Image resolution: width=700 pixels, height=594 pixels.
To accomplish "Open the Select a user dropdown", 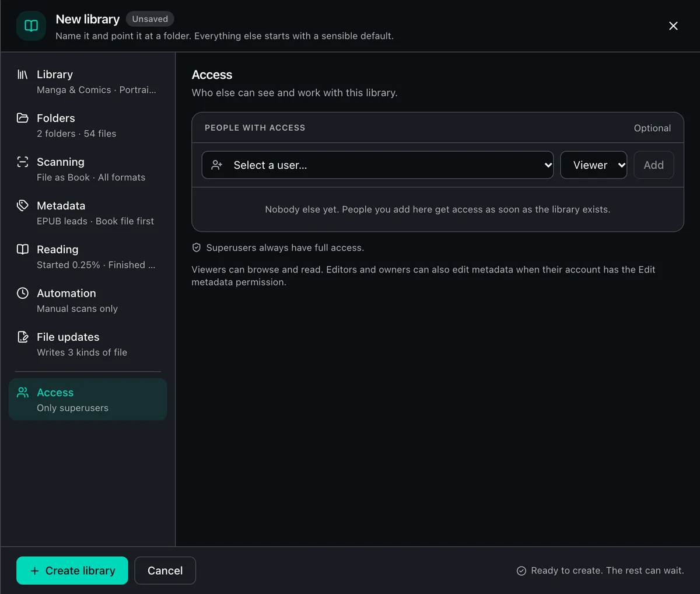I will (x=377, y=165).
